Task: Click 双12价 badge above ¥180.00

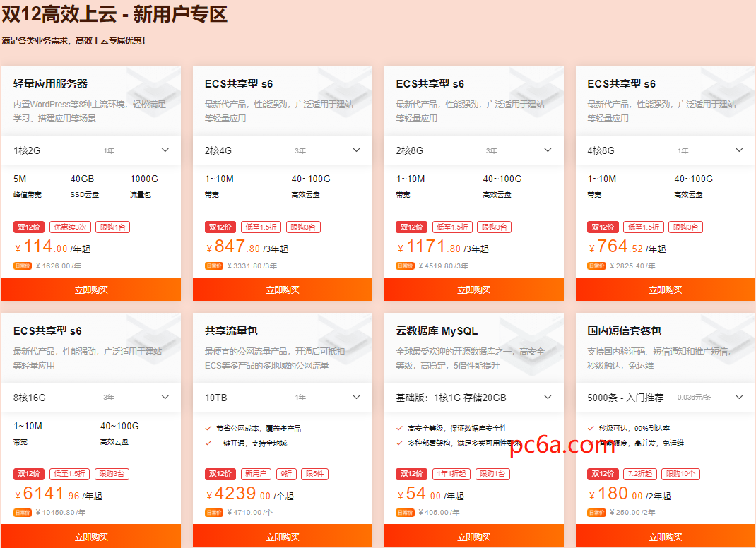Action: (x=603, y=474)
